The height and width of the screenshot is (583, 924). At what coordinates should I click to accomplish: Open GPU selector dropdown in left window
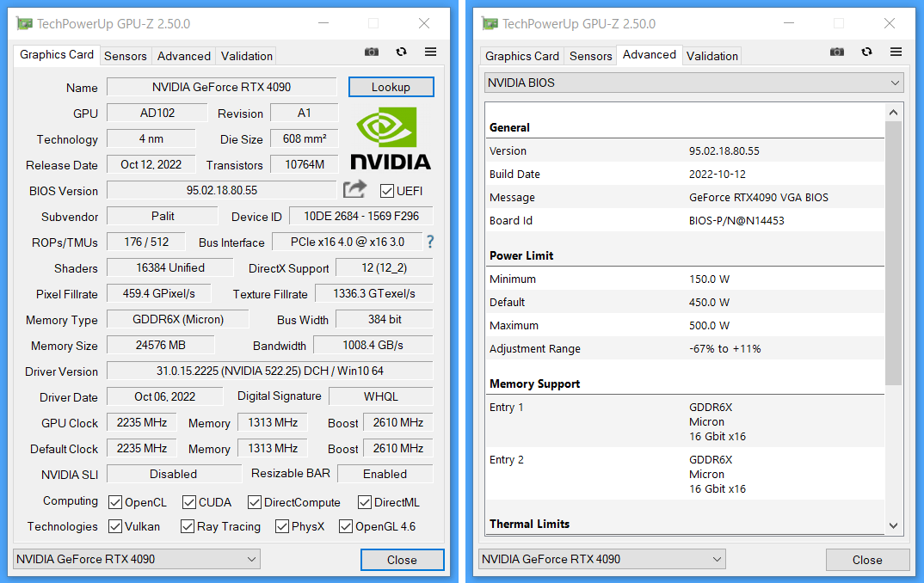136,559
